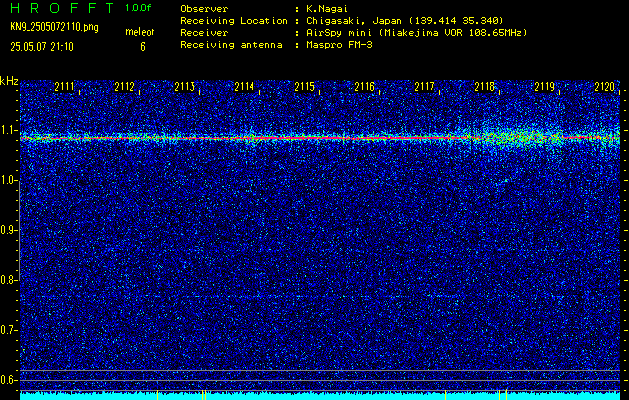Click the 2120 time marker
This screenshot has width=629, height=400.
coord(605,87)
